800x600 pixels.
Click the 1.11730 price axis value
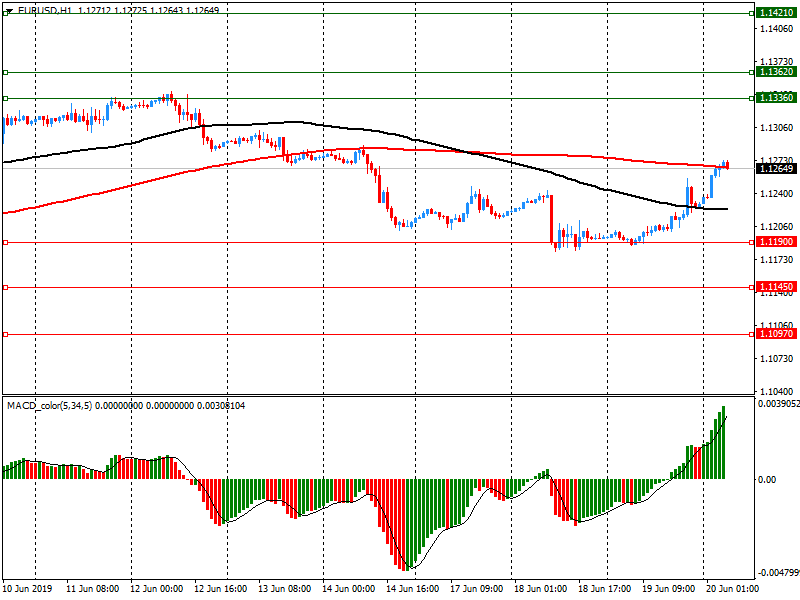coord(777,260)
